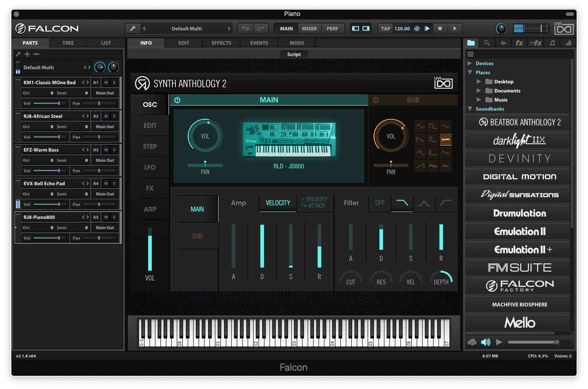Click next-multi arrow beside Default Multi in toolbar
This screenshot has height=389, width=588.
[x=229, y=28]
